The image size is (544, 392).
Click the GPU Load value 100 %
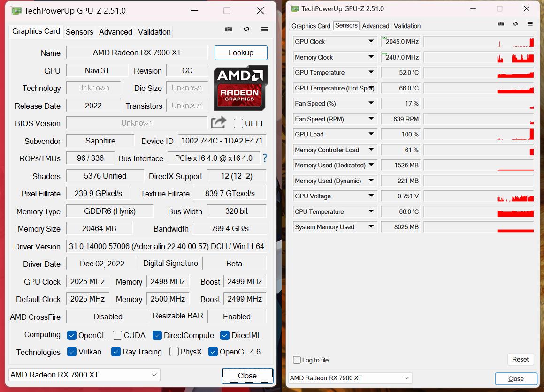click(x=400, y=134)
